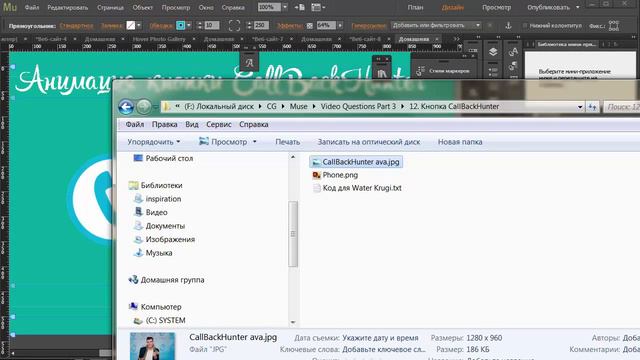Open the Редактировать menu in Muse
Viewport: 640px width, 360px height.
click(x=67, y=7)
